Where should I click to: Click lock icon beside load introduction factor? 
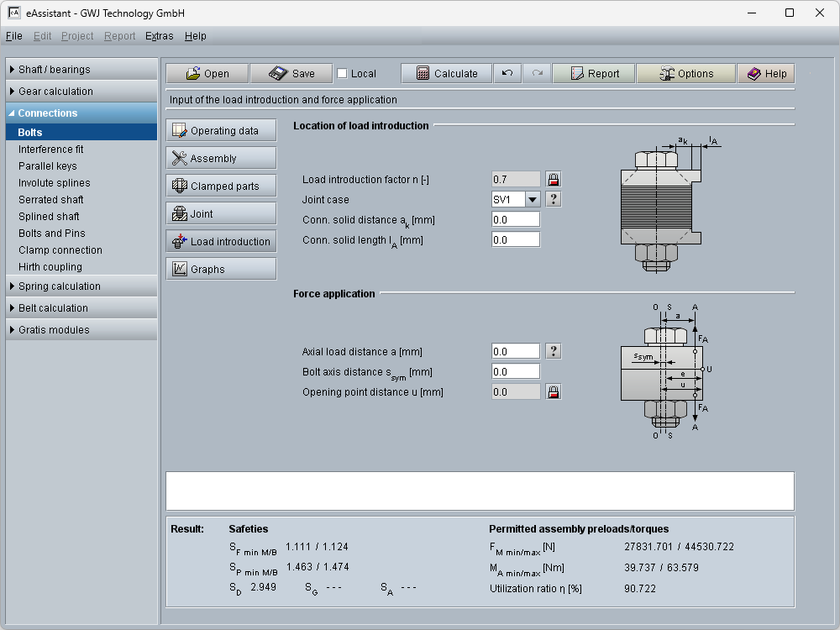pos(554,179)
